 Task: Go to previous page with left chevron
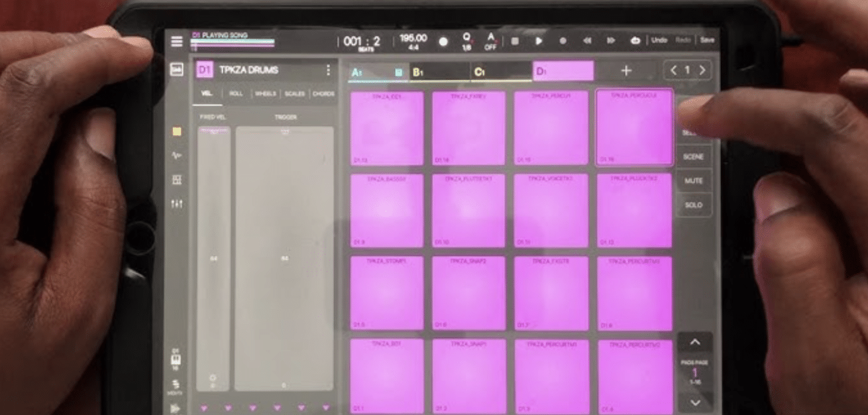pyautogui.click(x=674, y=70)
